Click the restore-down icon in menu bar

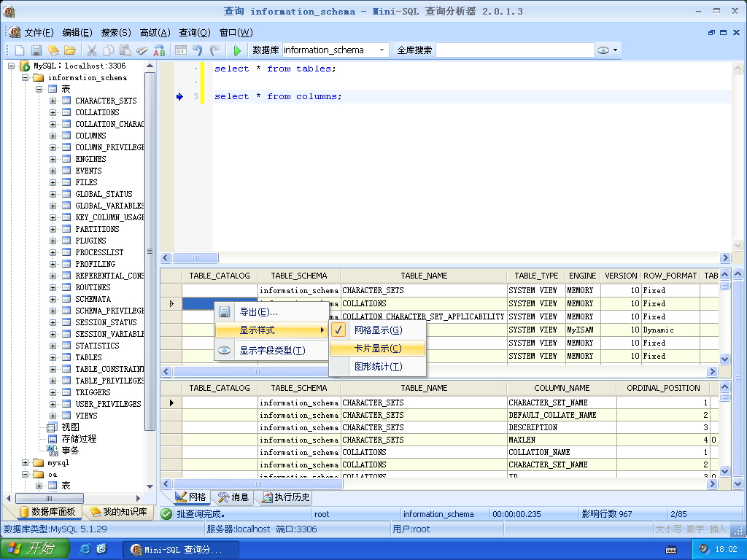[711, 32]
